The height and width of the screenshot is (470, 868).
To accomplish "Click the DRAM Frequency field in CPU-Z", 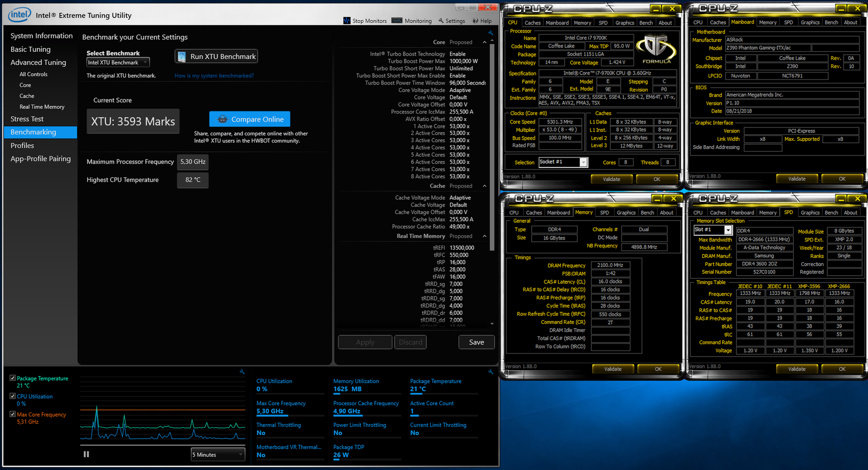I will click(x=610, y=265).
